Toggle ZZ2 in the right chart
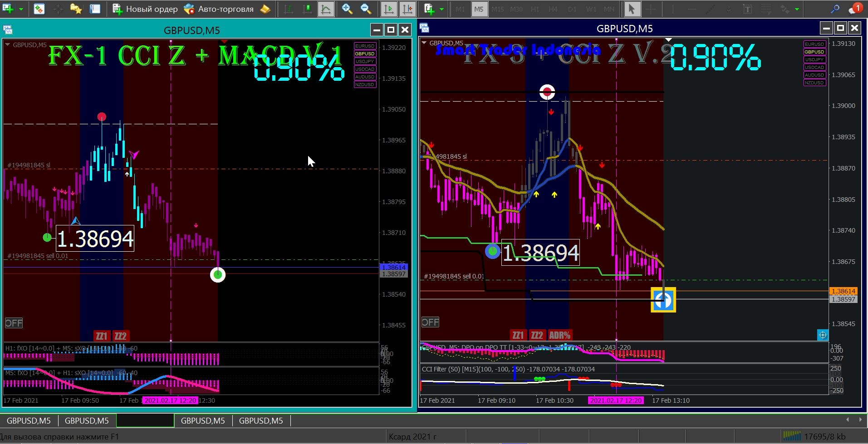Screen dimensions: 868x444 pyautogui.click(x=537, y=335)
